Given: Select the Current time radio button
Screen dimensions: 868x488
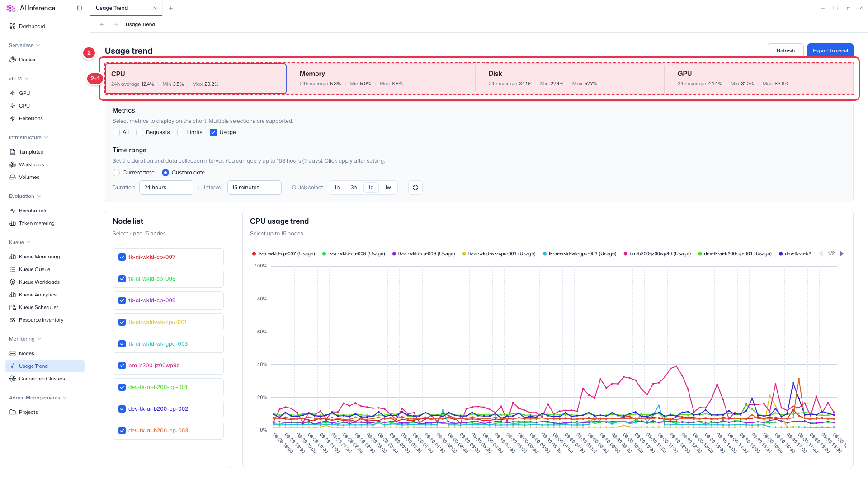Looking at the screenshot, I should click(116, 173).
